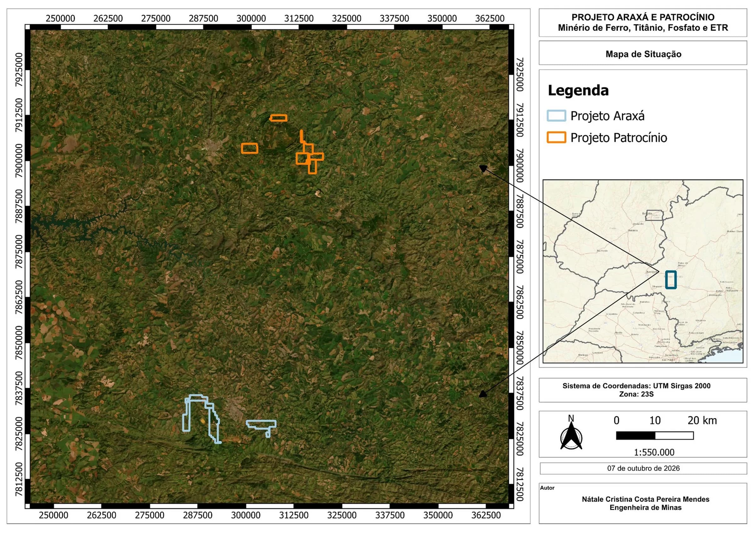Click the '300000' label on the top axis
The height and width of the screenshot is (535, 756).
(x=251, y=18)
